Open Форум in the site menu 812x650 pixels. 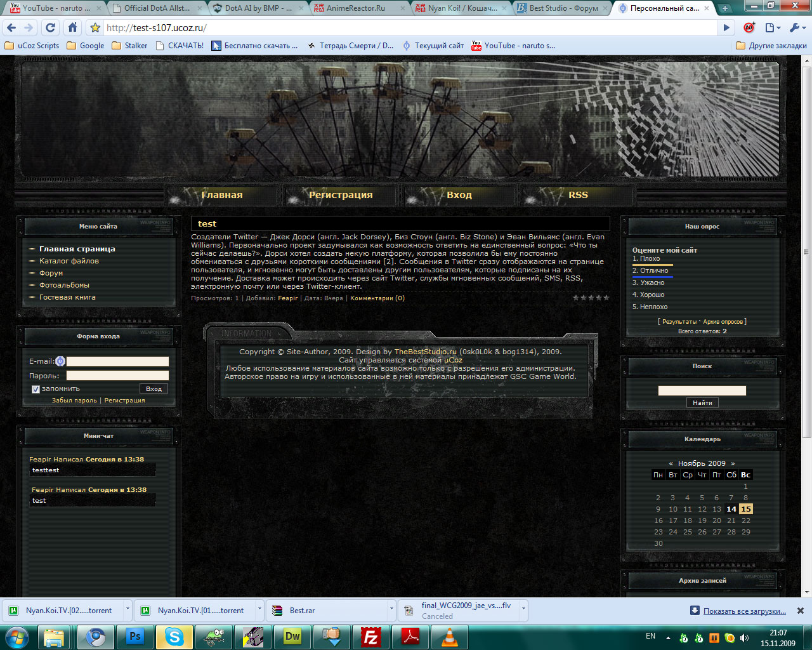coord(51,273)
